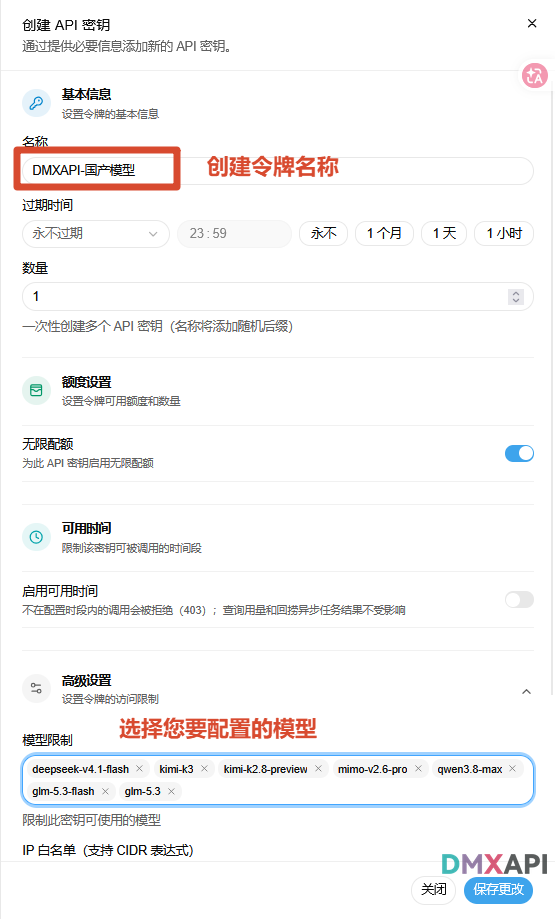Click the 限制此密钥可使用的模型 hint text
555x919 pixels.
coord(91,820)
